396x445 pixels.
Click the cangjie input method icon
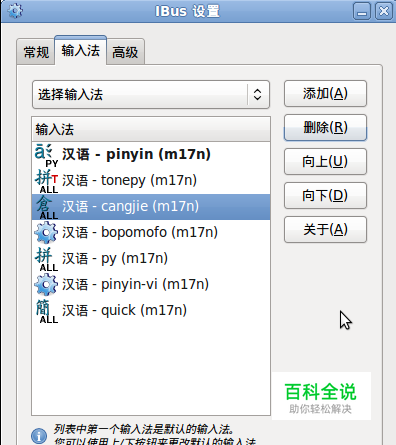[47, 207]
